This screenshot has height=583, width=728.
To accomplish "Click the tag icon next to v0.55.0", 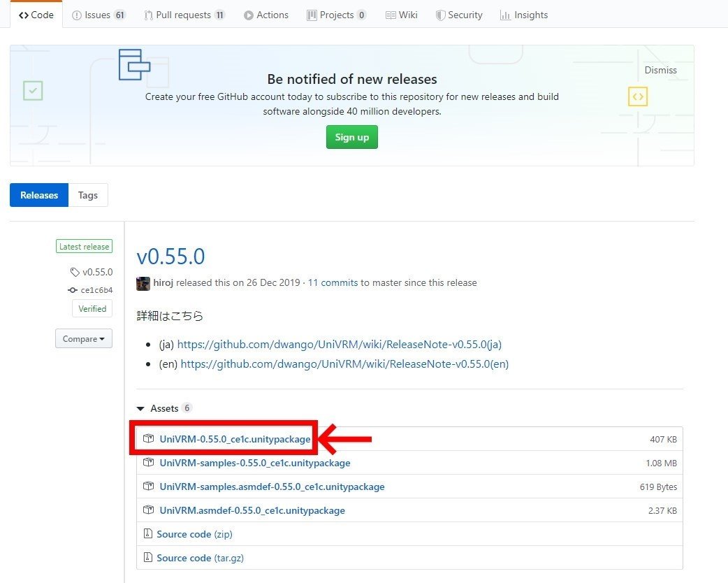I will (x=75, y=272).
